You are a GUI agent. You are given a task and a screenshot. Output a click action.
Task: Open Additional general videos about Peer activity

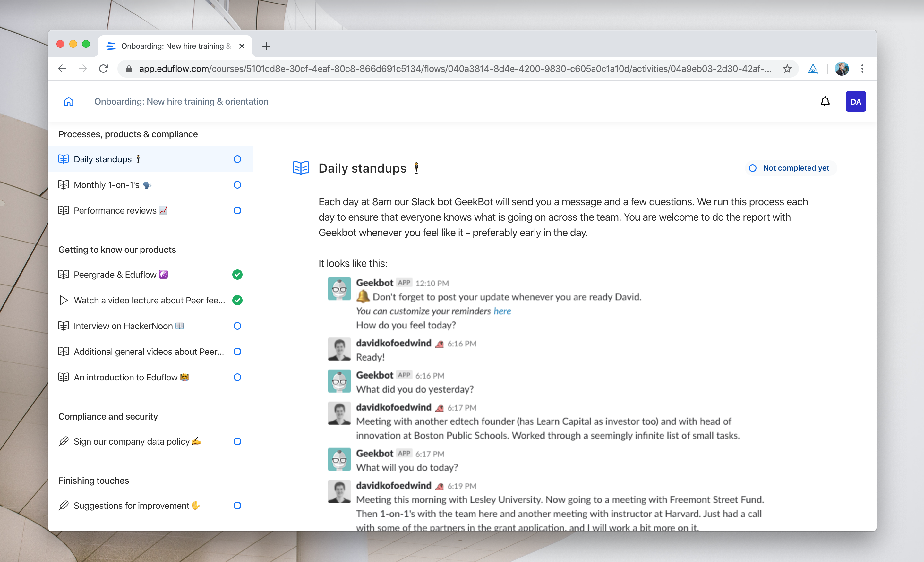coord(150,351)
